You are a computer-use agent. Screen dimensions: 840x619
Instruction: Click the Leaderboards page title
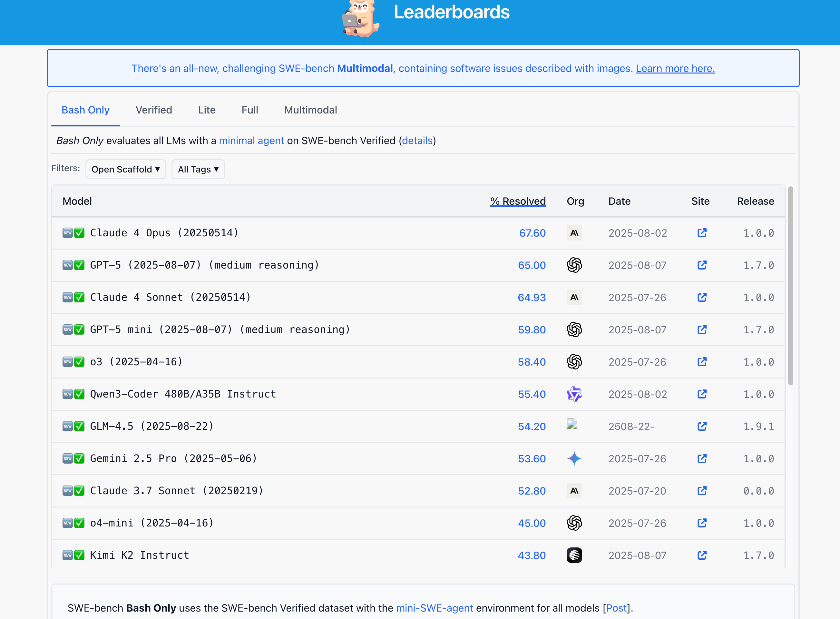pos(452,12)
